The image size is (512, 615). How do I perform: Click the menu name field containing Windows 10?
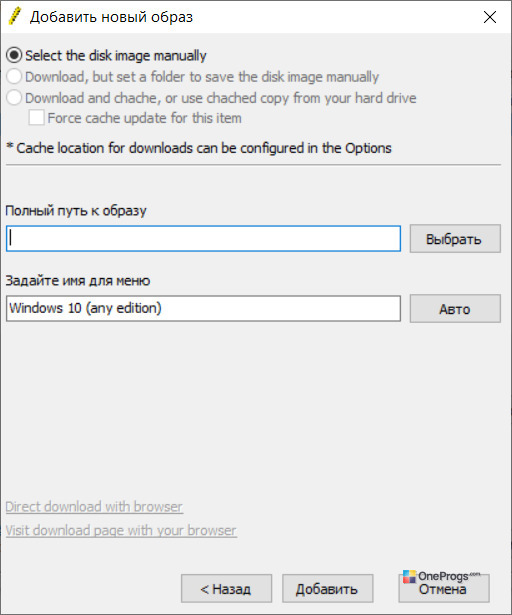203,309
